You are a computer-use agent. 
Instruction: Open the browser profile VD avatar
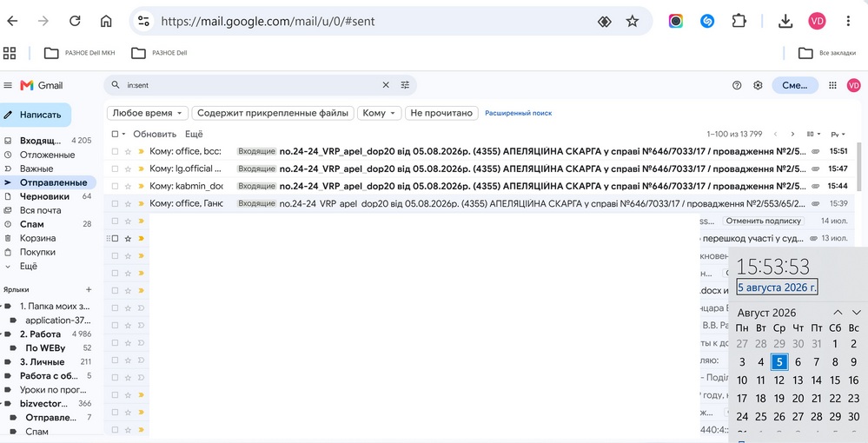[817, 21]
